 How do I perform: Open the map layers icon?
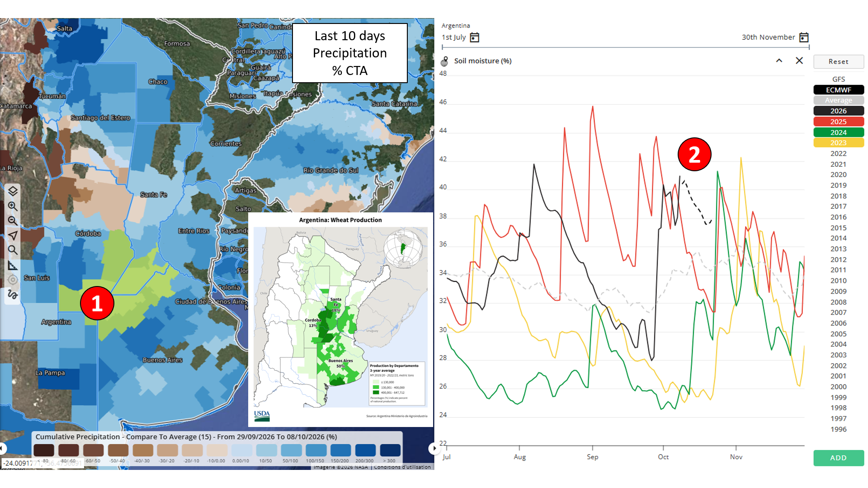13,191
